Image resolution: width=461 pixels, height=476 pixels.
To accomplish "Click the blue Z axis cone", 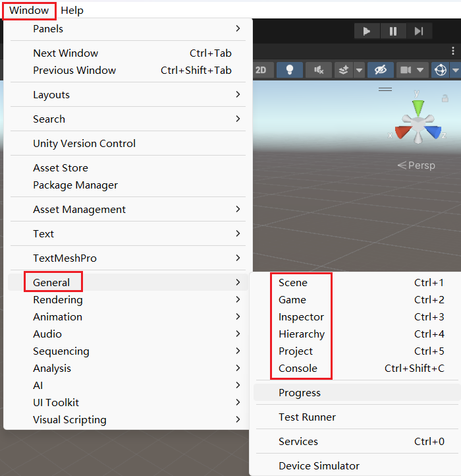I will coord(433,132).
